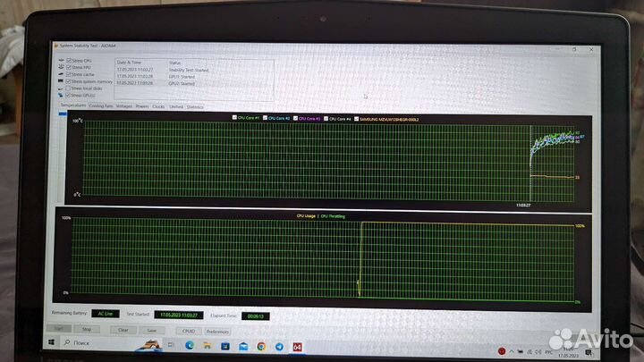Viewport: 644px width, 362px height.
Task: Click the taskbar search box
Action: pos(89,343)
